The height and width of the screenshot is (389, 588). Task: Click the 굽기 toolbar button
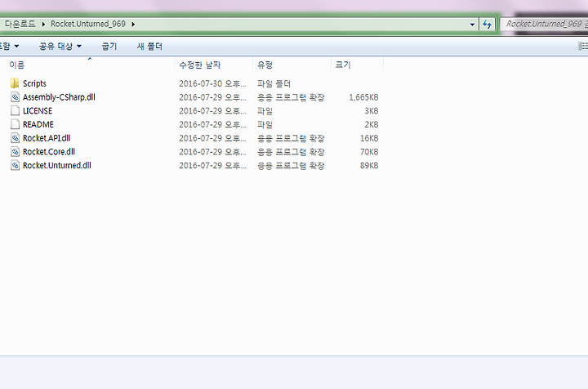(109, 46)
